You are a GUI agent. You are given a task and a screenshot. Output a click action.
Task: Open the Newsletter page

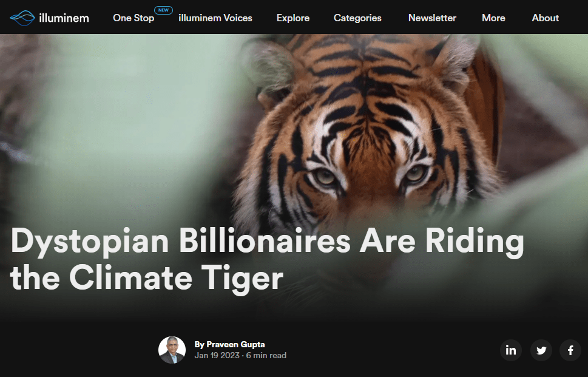coord(432,18)
